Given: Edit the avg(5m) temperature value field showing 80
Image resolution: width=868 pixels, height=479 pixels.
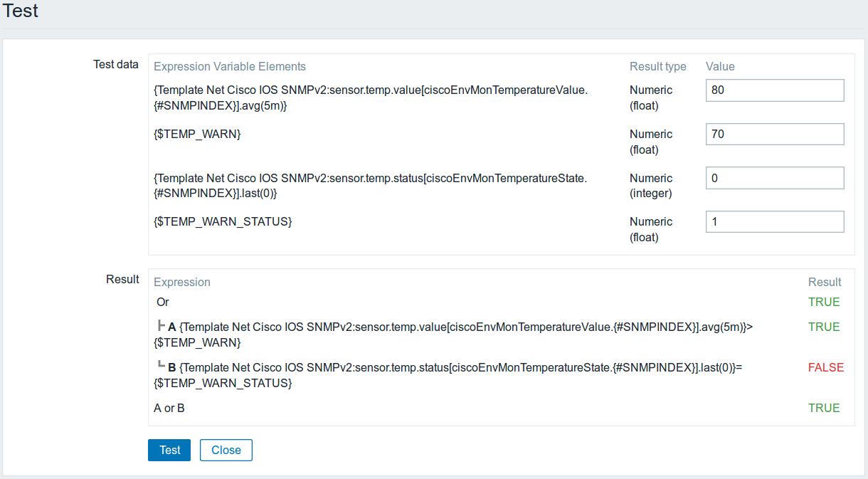Looking at the screenshot, I should coord(775,90).
